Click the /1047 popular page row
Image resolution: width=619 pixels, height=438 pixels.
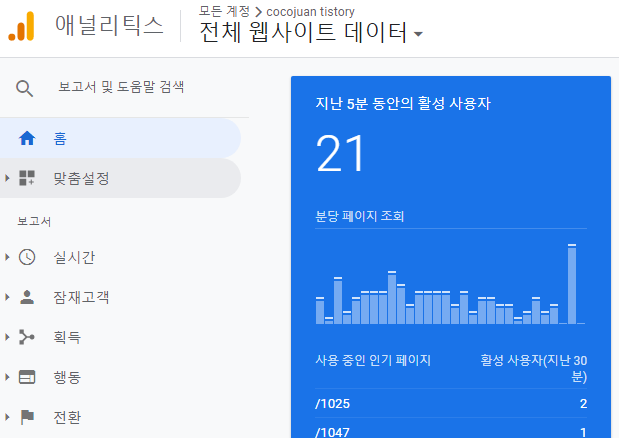click(451, 430)
